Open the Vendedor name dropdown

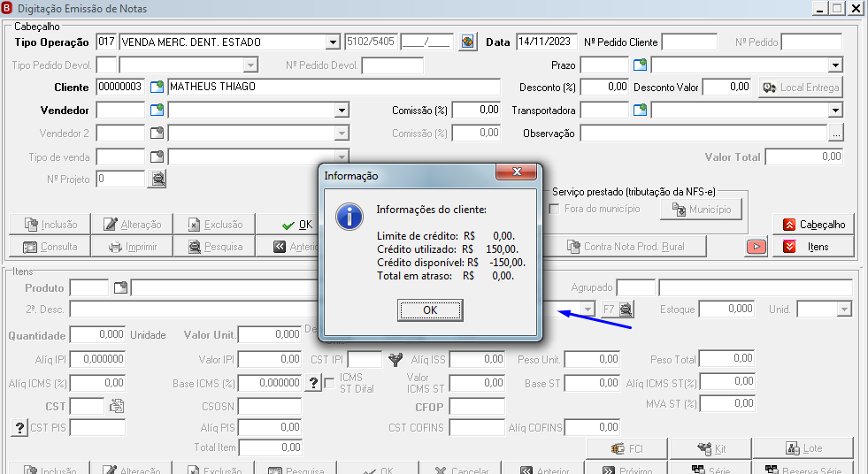point(342,111)
